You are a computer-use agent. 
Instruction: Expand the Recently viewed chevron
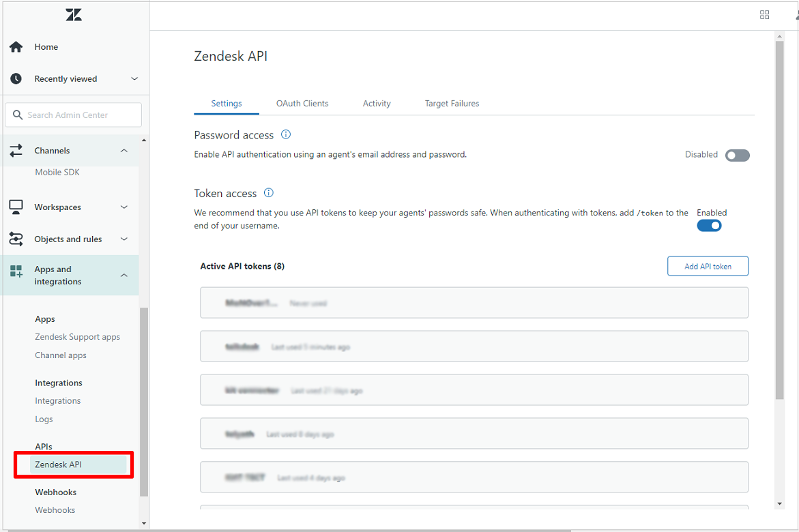coord(134,78)
